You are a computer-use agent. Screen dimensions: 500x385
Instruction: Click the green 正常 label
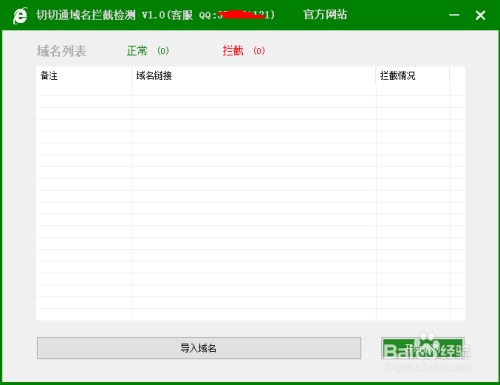[137, 51]
